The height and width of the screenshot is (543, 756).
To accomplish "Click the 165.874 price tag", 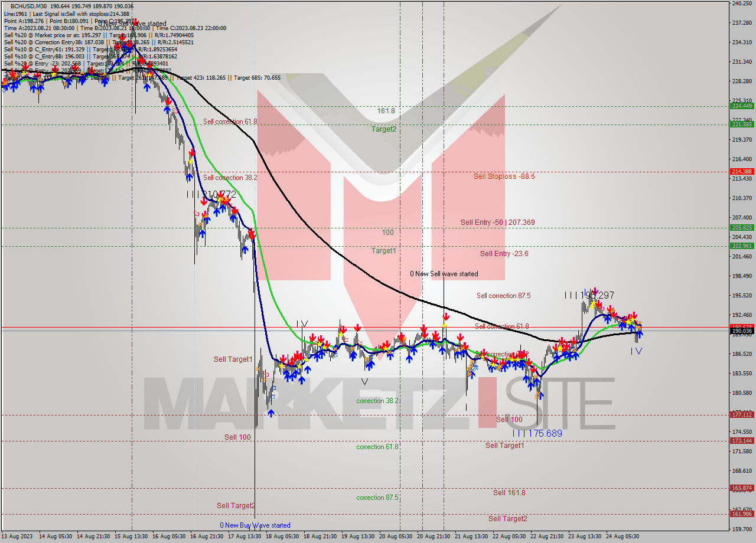I will (741, 488).
